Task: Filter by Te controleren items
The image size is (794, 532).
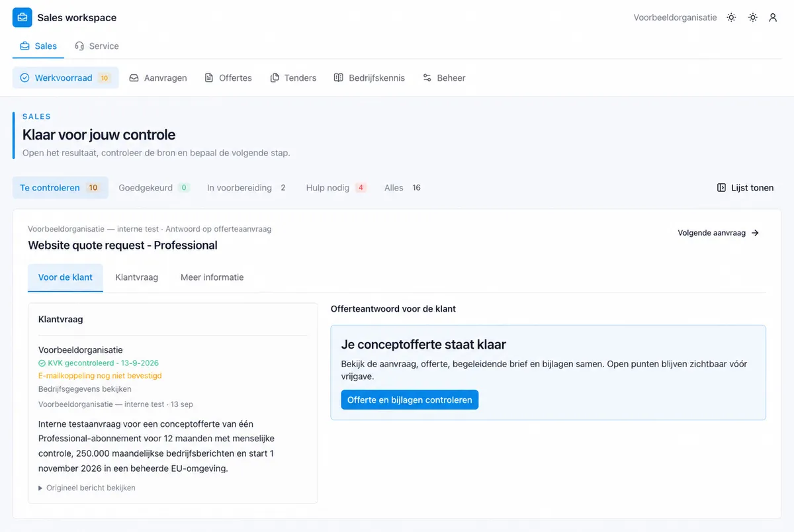Action: tap(60, 188)
